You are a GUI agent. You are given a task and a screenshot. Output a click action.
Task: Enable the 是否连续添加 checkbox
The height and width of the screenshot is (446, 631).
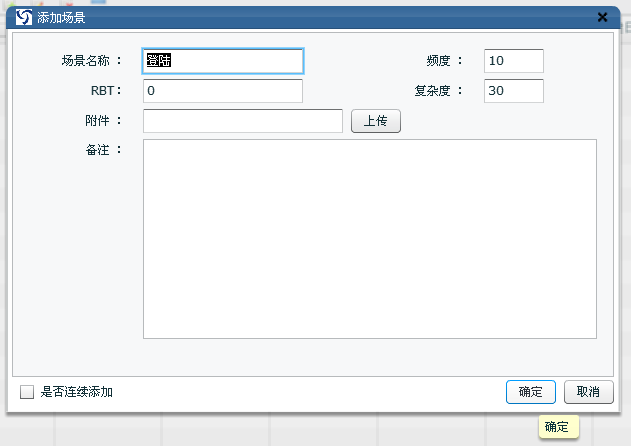(27, 392)
